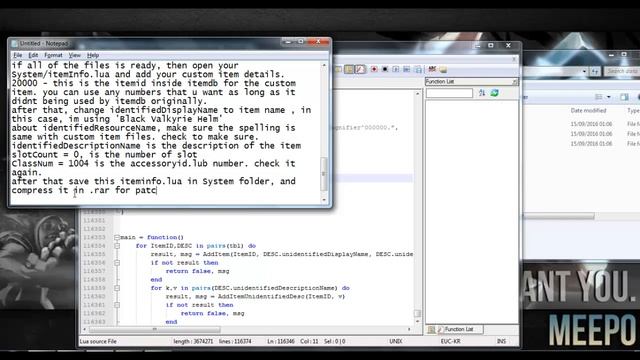The height and width of the screenshot is (360, 640).
Task: Click Run Macro Multiple Times icon
Action: [407, 69]
